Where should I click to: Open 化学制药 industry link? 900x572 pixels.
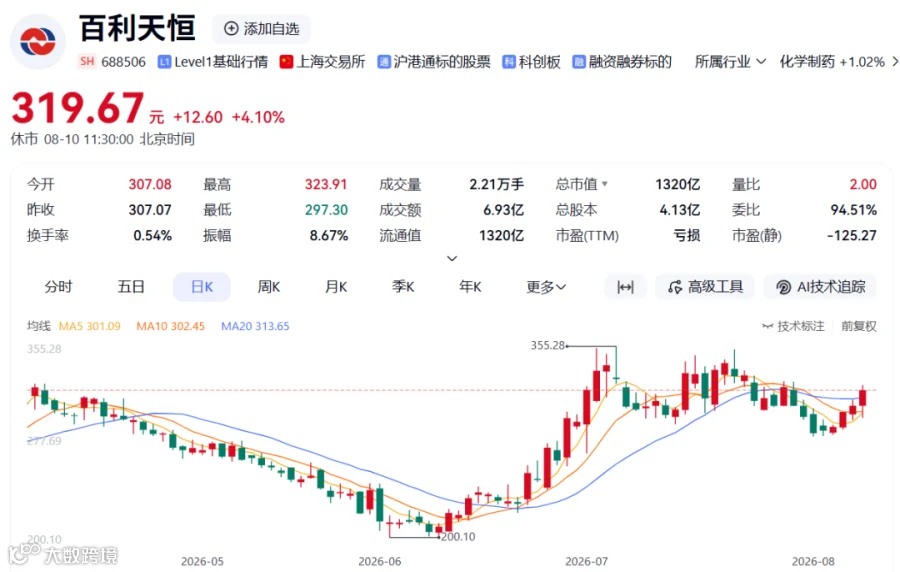pos(832,62)
